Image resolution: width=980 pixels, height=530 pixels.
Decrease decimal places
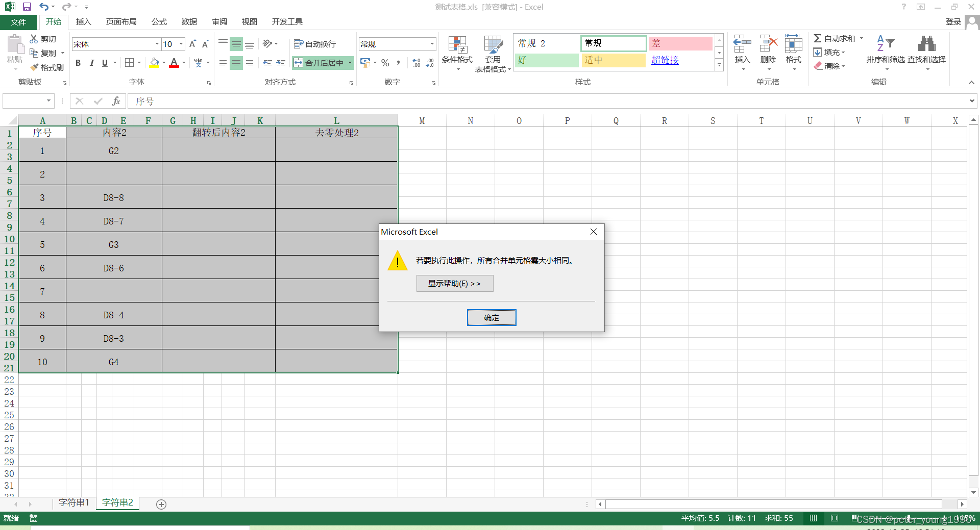(430, 63)
